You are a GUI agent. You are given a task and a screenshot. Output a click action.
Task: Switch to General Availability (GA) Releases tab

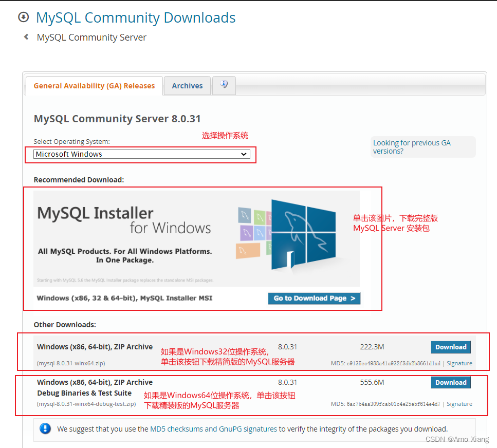94,86
